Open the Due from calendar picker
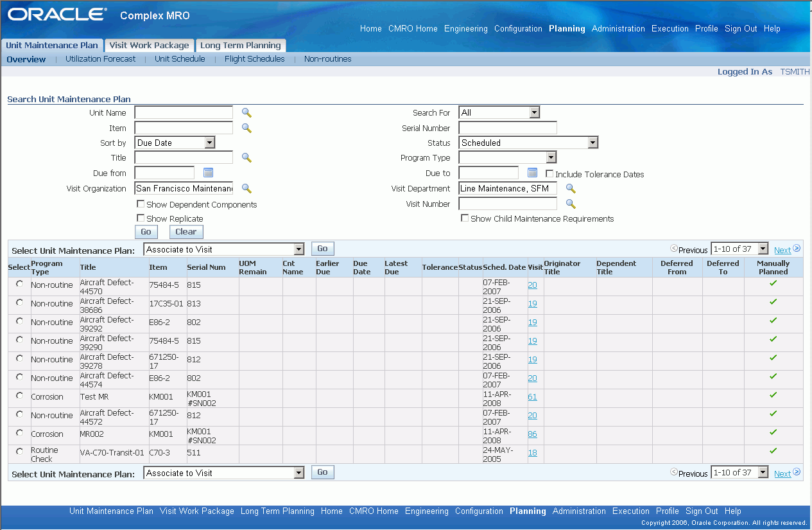812x530 pixels. pos(208,172)
